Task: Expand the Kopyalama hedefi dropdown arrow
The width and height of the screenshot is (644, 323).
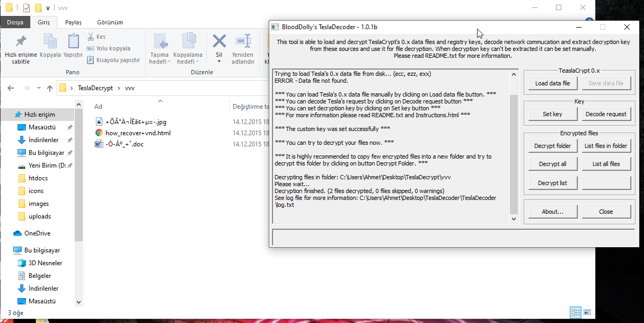Action: pyautogui.click(x=198, y=62)
